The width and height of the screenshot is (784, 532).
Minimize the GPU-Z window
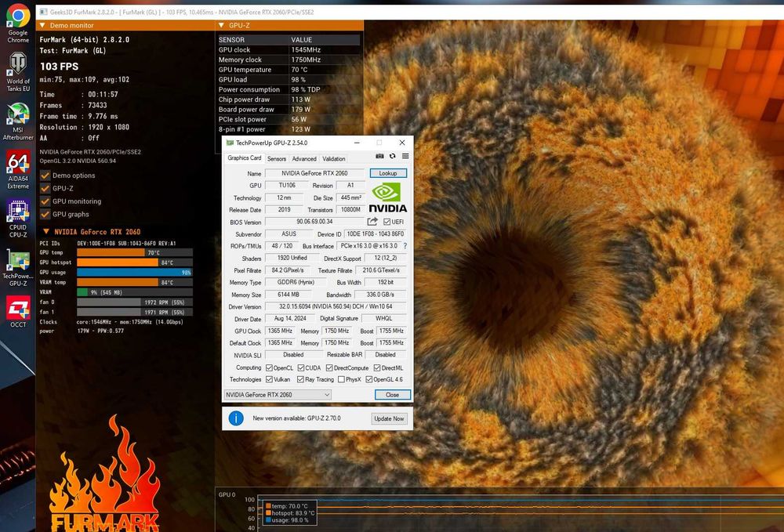357,143
